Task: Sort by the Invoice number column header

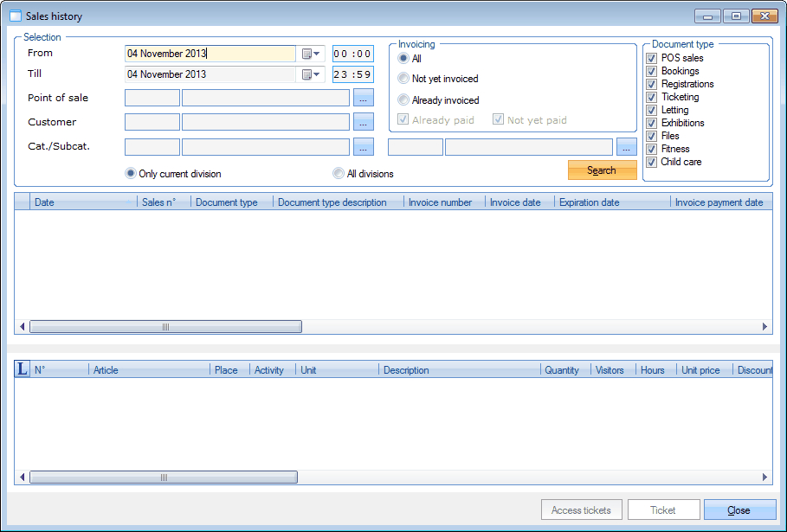Action: (440, 202)
